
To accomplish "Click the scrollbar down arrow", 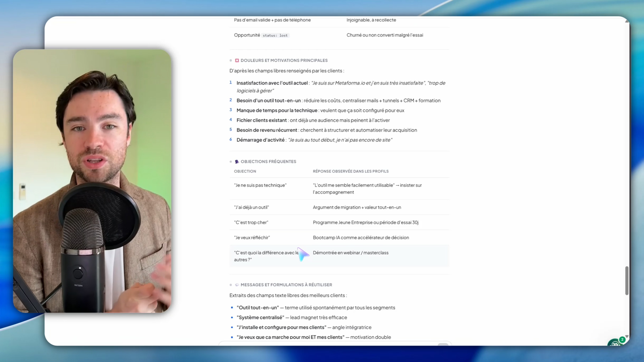I will [x=627, y=336].
